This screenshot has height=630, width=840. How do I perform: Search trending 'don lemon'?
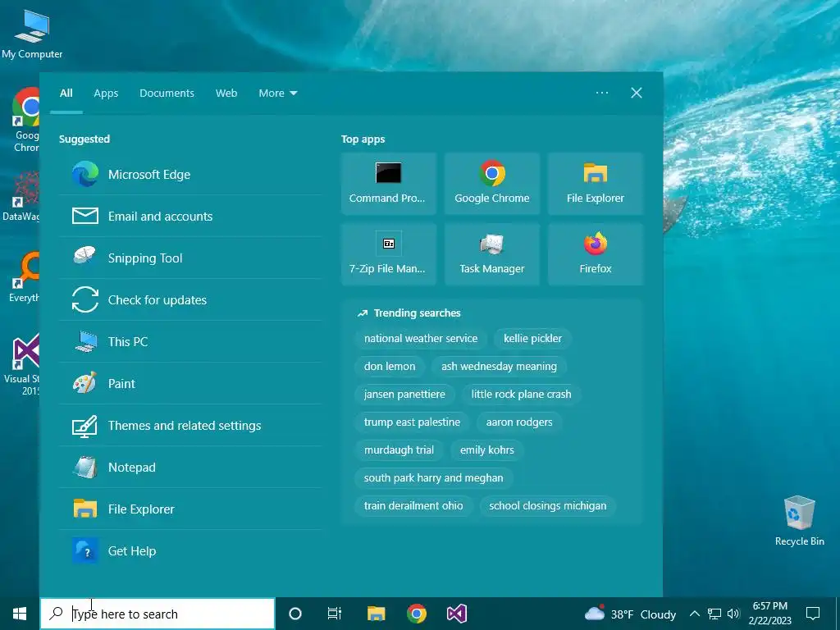[x=390, y=367]
